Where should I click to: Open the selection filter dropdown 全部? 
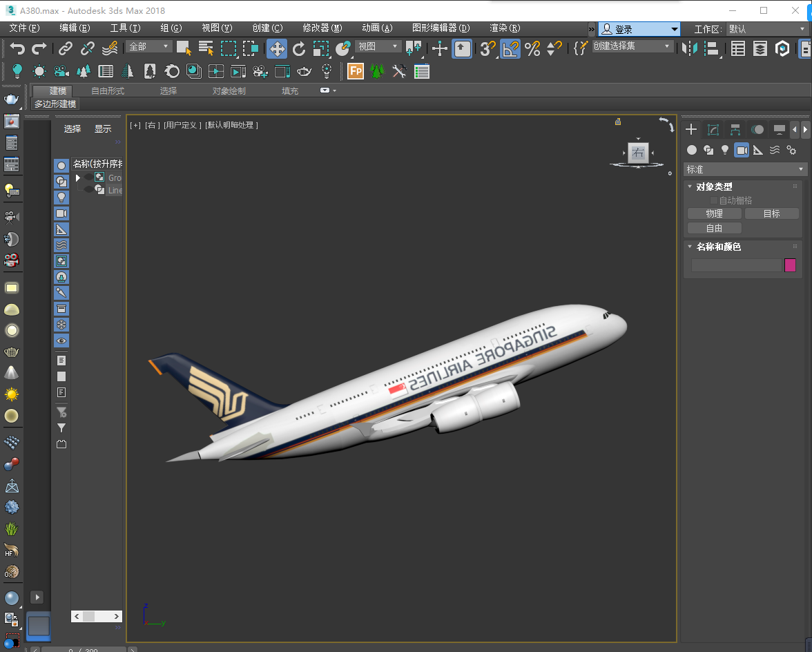(x=148, y=46)
